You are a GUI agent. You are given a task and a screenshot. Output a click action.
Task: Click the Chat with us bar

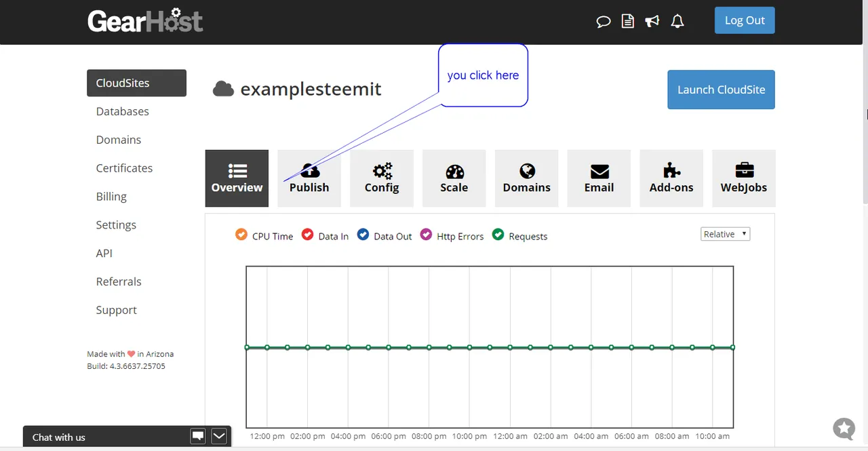(x=127, y=437)
